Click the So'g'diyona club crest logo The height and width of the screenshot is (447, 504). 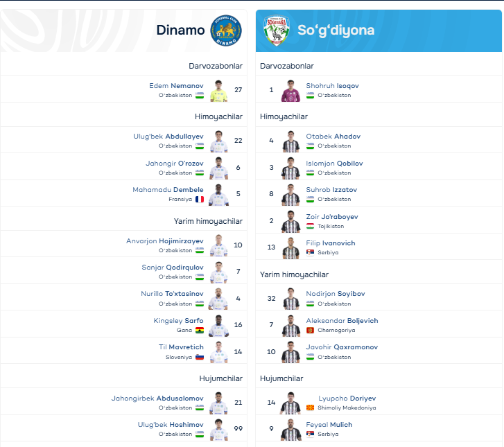pos(276,30)
